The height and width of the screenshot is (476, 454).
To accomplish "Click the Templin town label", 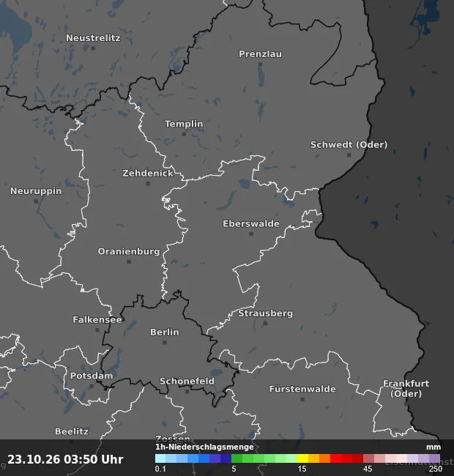I will (x=184, y=124).
